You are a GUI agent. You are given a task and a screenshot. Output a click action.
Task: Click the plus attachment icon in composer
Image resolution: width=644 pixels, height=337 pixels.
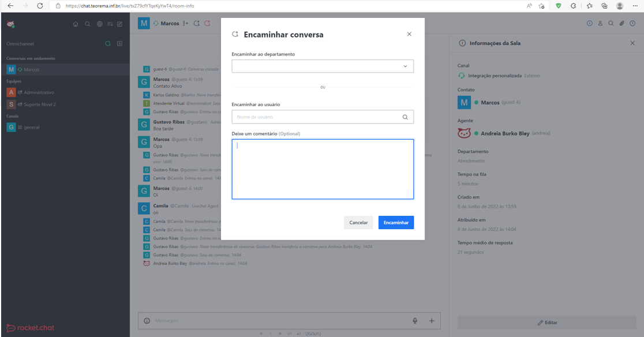click(x=432, y=321)
